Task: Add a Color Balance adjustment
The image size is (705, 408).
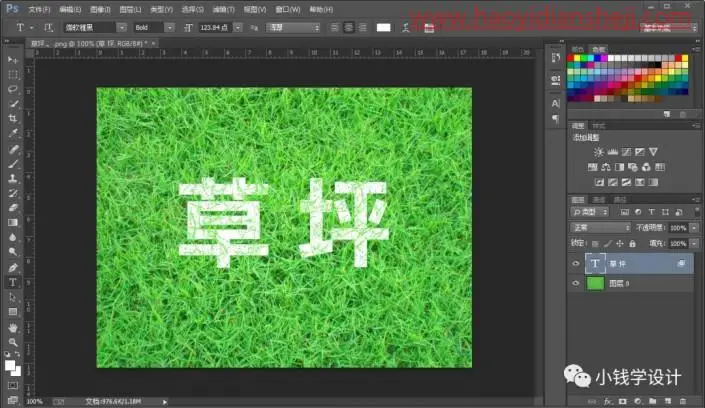Action: coord(606,167)
